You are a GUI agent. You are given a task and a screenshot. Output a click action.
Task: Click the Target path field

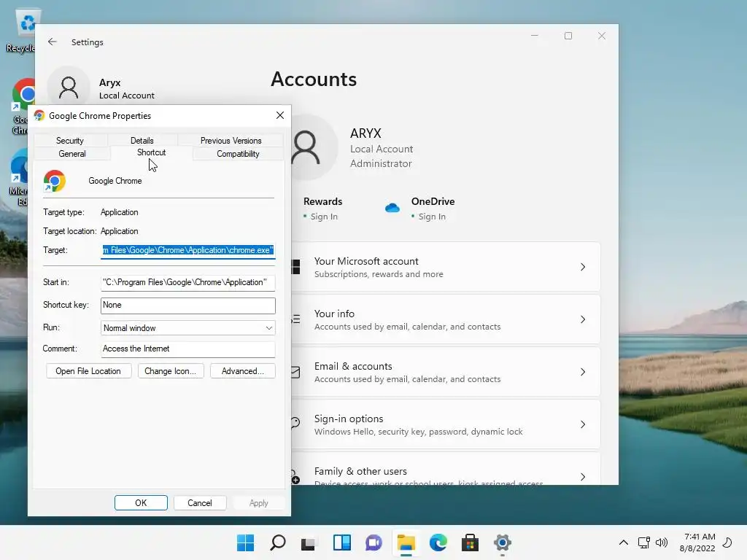(x=188, y=251)
